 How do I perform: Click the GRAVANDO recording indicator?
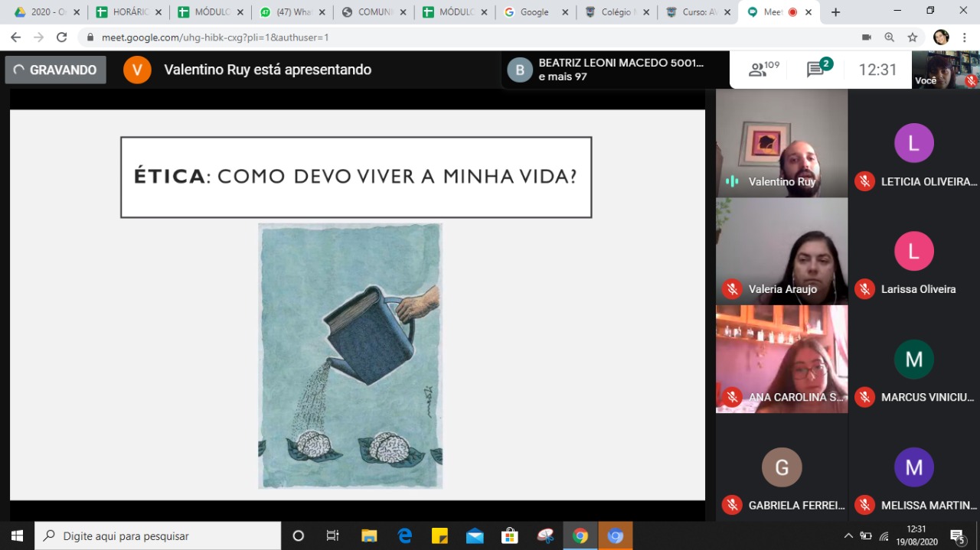[56, 70]
